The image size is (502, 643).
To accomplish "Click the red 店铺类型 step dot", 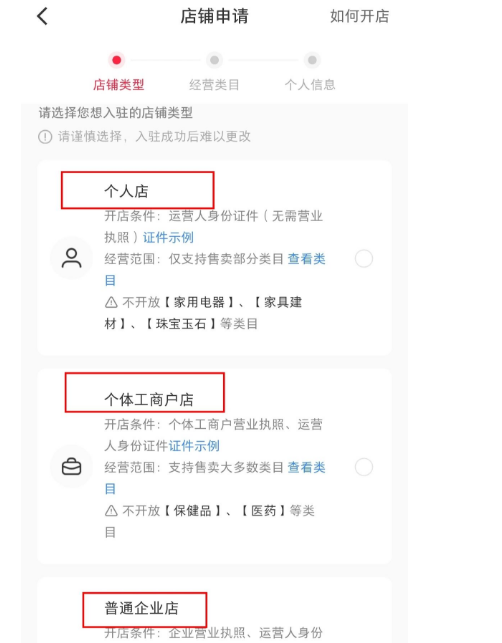I will click(117, 60).
